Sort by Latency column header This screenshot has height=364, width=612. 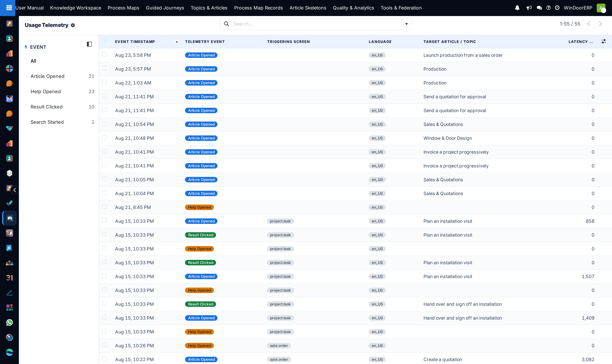[x=580, y=42]
